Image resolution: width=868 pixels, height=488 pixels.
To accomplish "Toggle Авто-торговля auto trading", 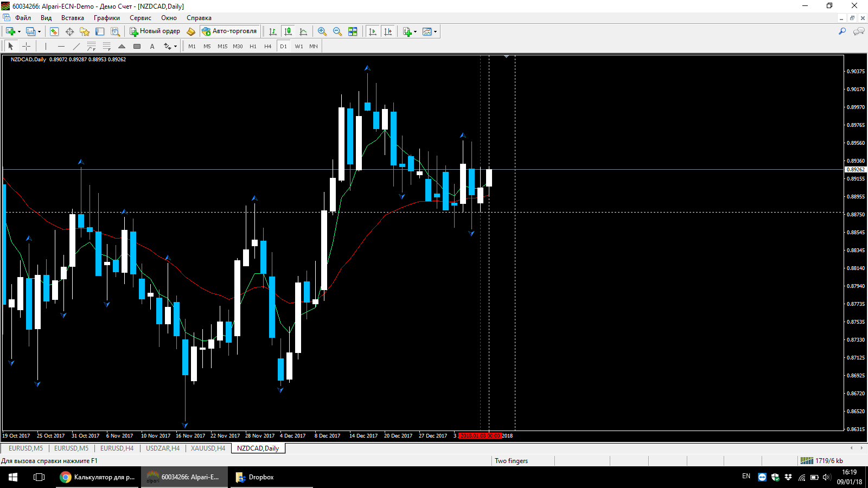I will (229, 31).
